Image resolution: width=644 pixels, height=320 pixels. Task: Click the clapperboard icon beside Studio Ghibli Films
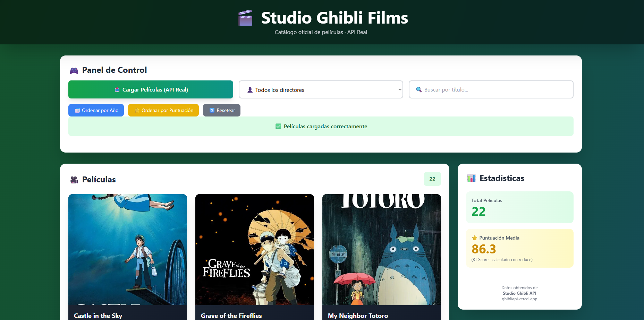(245, 18)
